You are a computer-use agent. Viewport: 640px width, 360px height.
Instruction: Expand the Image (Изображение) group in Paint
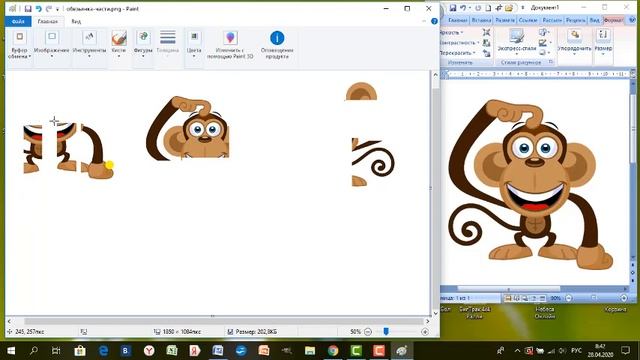point(51,43)
